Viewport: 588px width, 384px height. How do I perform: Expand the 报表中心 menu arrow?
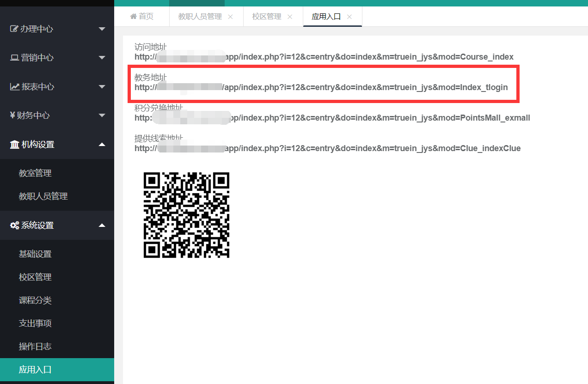click(102, 87)
